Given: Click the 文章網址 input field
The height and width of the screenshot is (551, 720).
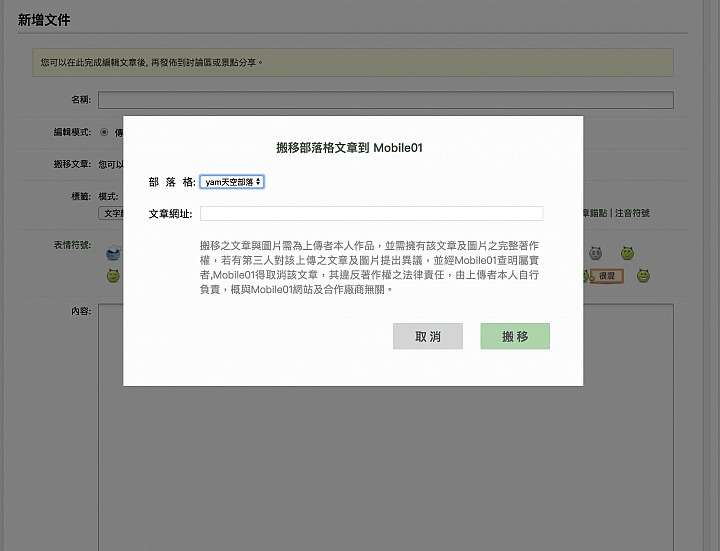Looking at the screenshot, I should pyautogui.click(x=371, y=214).
